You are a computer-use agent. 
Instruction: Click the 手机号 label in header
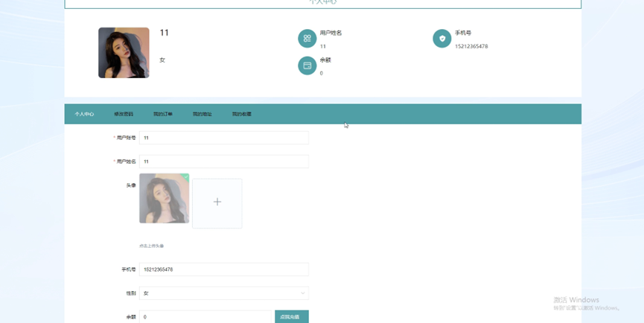point(463,33)
